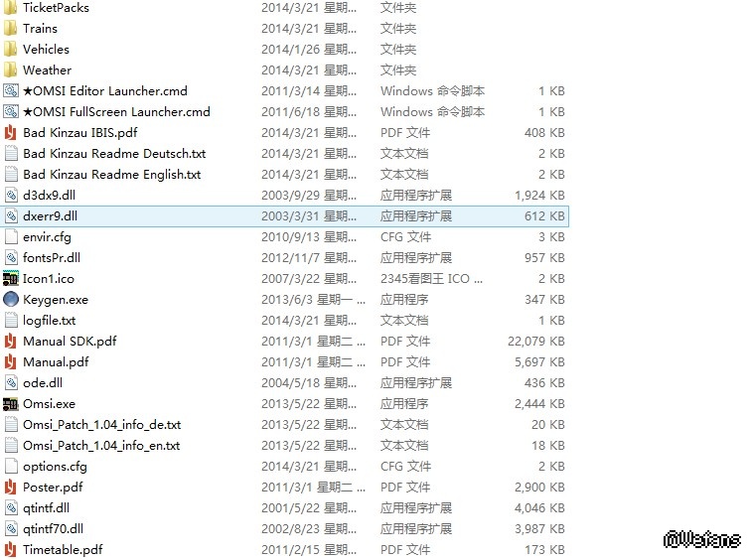Screen dimensions: 752x560
Task: Select the TicketPacks folder icon
Action: click(x=11, y=8)
